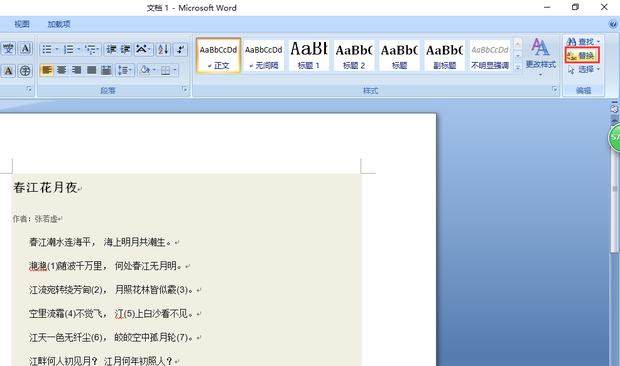Apply bullet list formatting
620x366 pixels.
47,49
